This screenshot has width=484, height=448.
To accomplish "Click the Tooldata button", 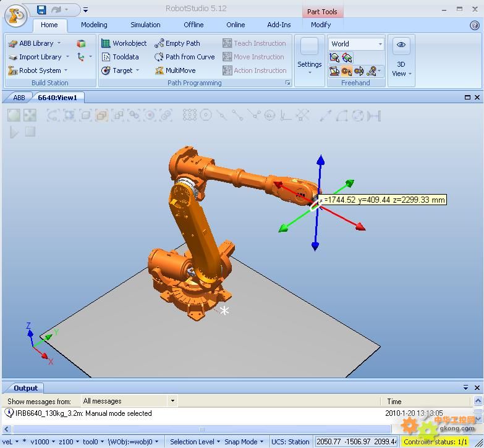I will [x=120, y=57].
